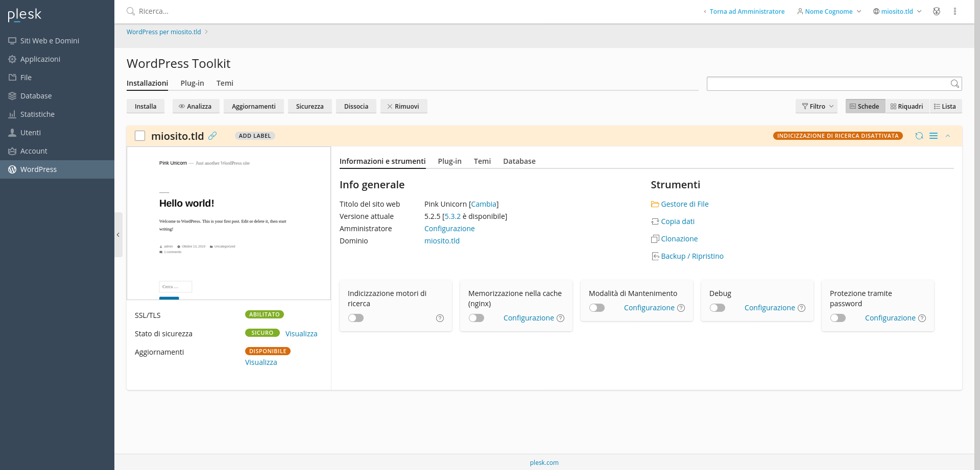Click the link icon next to miosito.tld
980x470 pixels.
click(x=212, y=136)
